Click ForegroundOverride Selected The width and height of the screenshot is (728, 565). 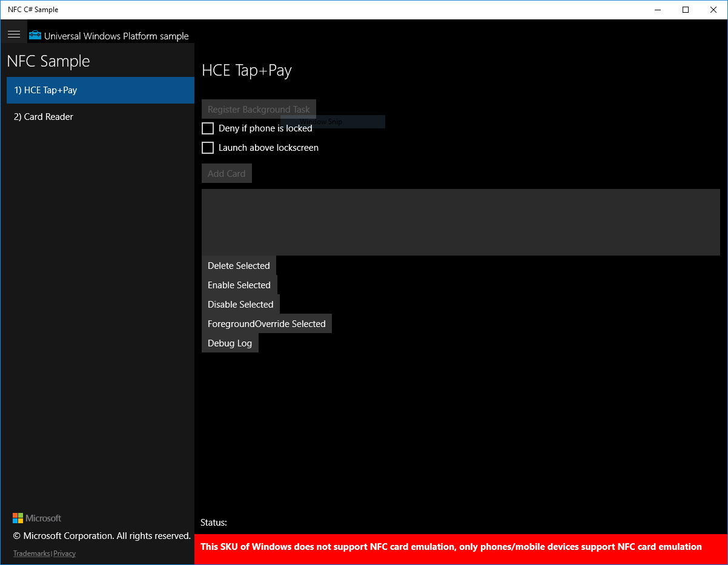(266, 323)
